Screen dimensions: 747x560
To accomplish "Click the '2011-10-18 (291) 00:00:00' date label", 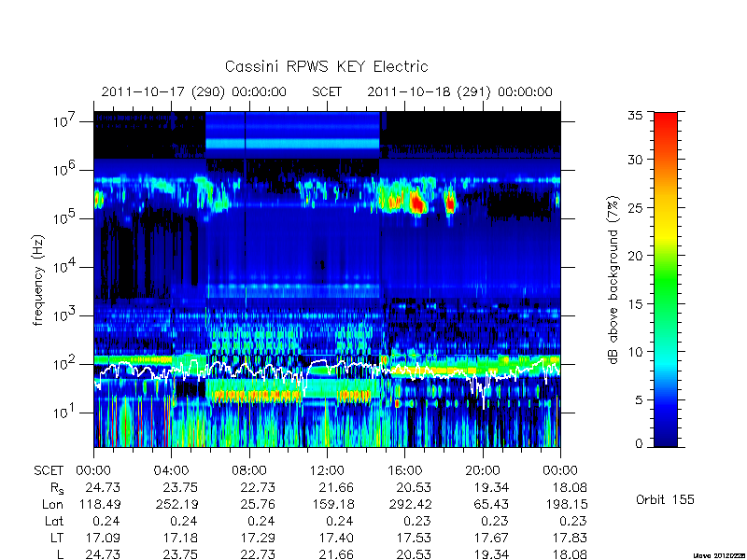I will pyautogui.click(x=459, y=91).
